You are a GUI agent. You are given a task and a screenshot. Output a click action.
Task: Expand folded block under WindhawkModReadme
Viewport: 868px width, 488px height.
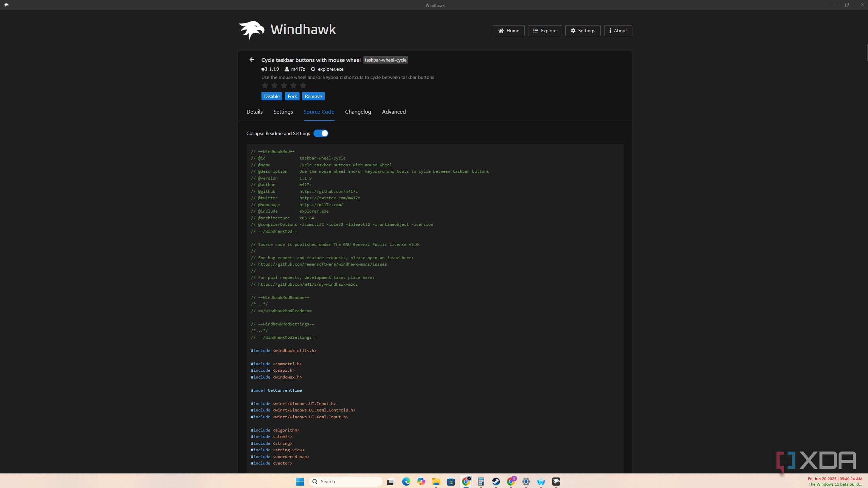tap(259, 304)
